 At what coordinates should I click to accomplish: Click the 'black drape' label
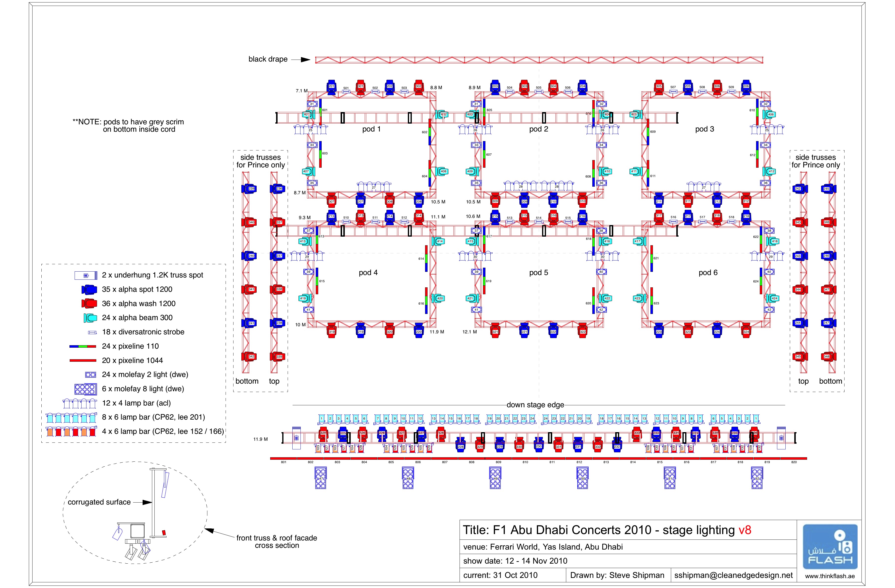click(268, 59)
